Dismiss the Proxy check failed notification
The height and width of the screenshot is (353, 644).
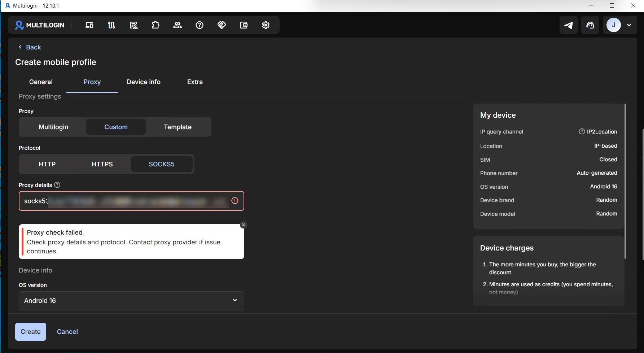click(244, 225)
